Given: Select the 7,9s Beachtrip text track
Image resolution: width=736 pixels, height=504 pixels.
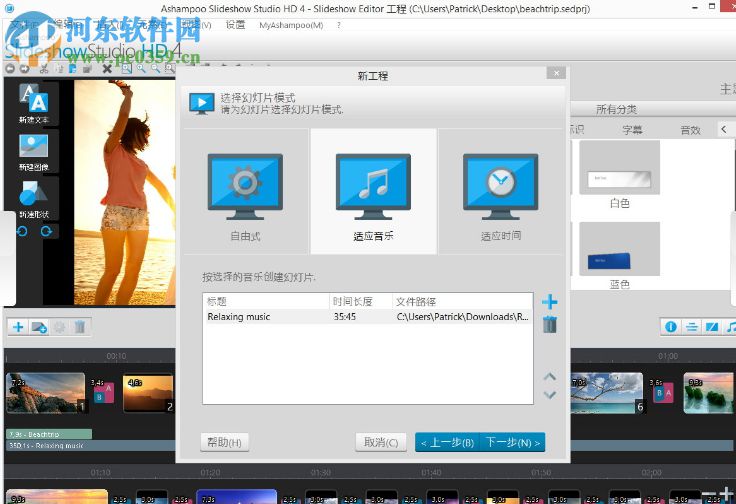Looking at the screenshot, I should [x=49, y=434].
